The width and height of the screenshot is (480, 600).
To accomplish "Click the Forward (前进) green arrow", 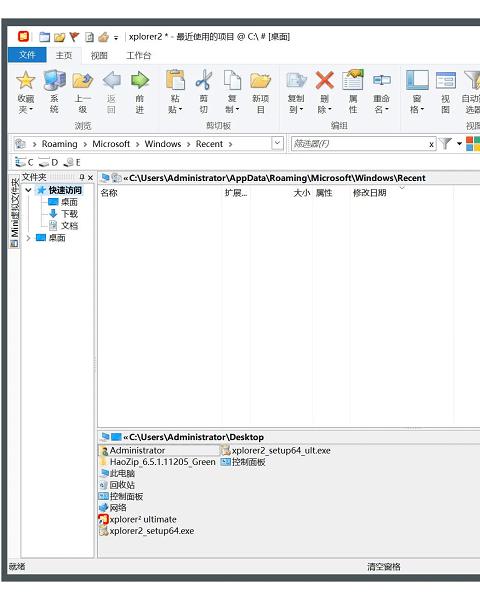I will tap(140, 80).
